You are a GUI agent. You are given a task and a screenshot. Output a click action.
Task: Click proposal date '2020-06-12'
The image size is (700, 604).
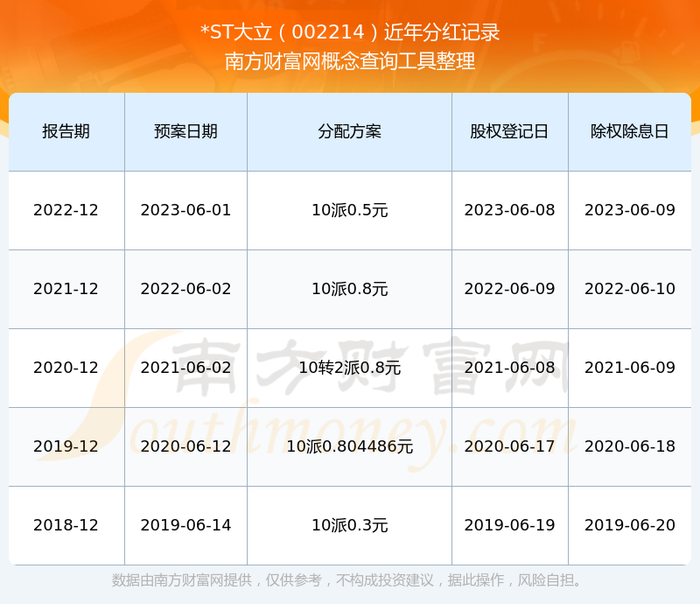pos(185,446)
